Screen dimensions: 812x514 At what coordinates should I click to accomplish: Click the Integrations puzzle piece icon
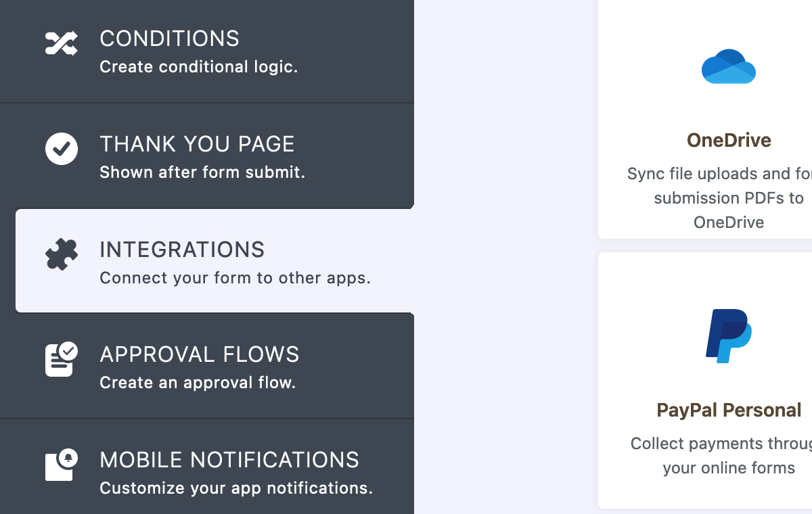(62, 255)
